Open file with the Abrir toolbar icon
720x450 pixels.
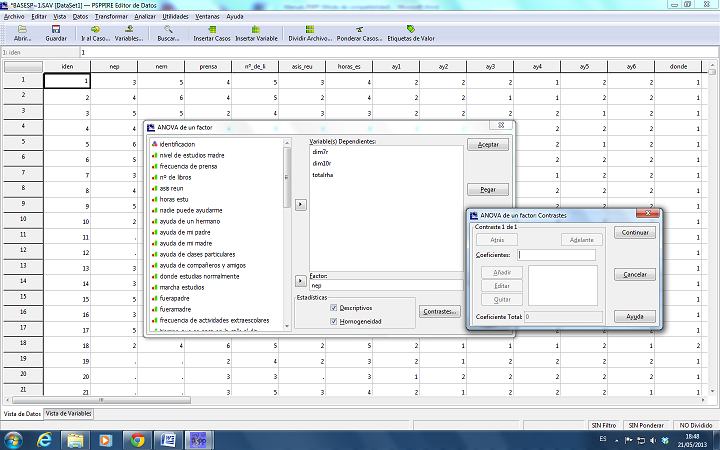[x=22, y=34]
